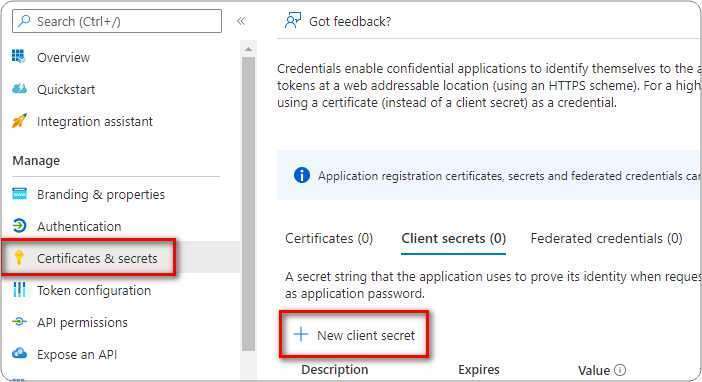Screen dimensions: 702x382
Task: Click the sidebar scrollbar up arrow
Action: tap(248, 49)
